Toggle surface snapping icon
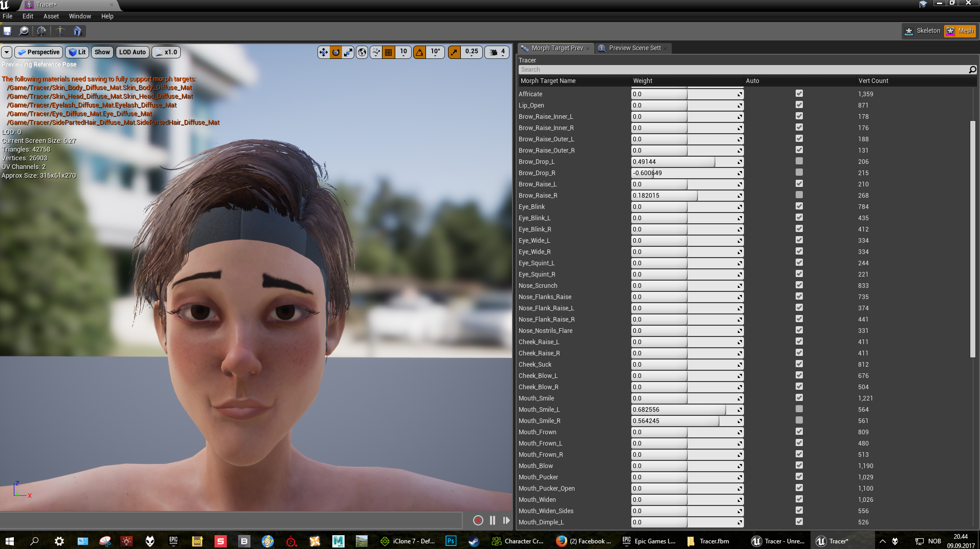This screenshot has width=980, height=549. [376, 52]
